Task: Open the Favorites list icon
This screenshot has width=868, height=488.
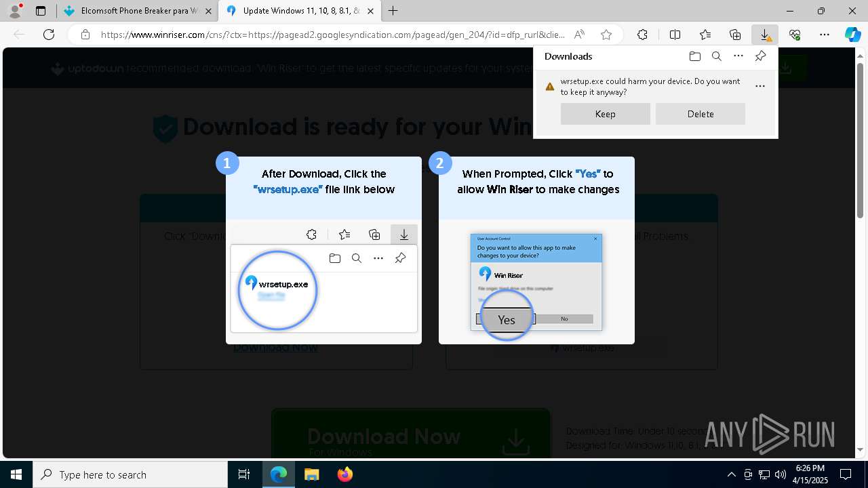Action: click(705, 35)
